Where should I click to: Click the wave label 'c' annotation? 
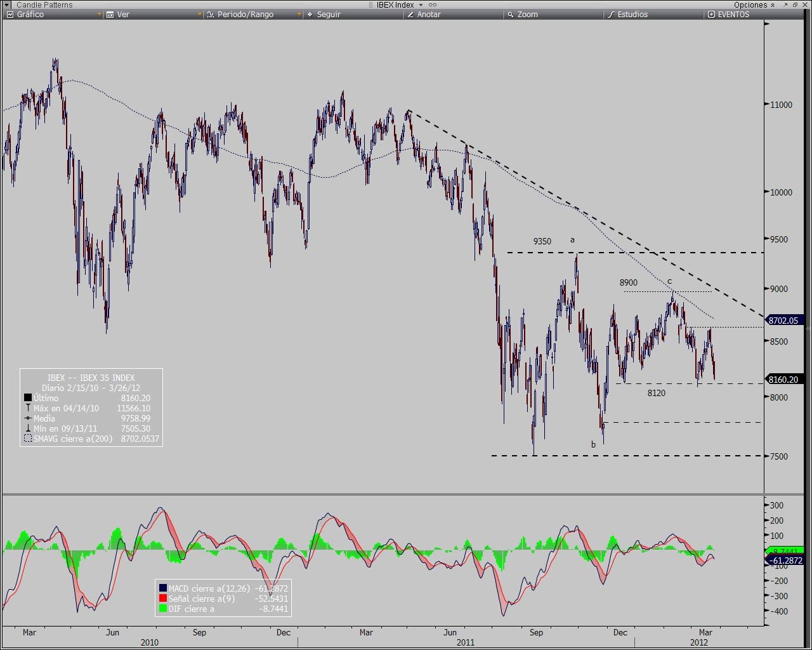669,281
